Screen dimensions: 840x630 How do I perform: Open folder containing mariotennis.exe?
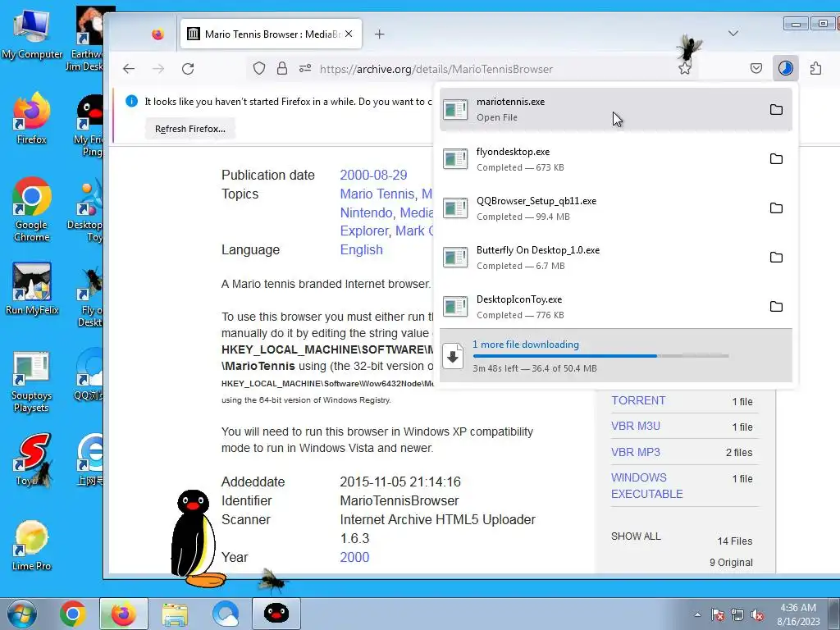[776, 110]
